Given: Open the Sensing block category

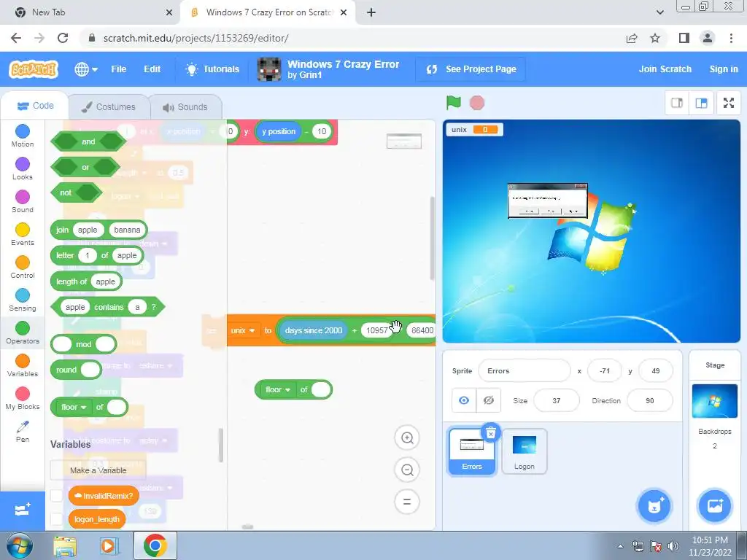Looking at the screenshot, I should click(23, 300).
